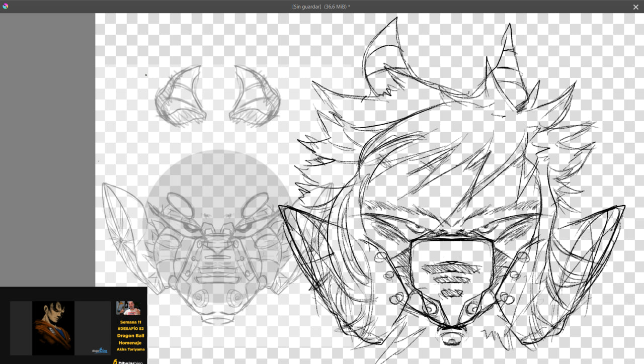Click the "Semana 11" overlay text
This screenshot has width=644, height=364.
pos(130,322)
